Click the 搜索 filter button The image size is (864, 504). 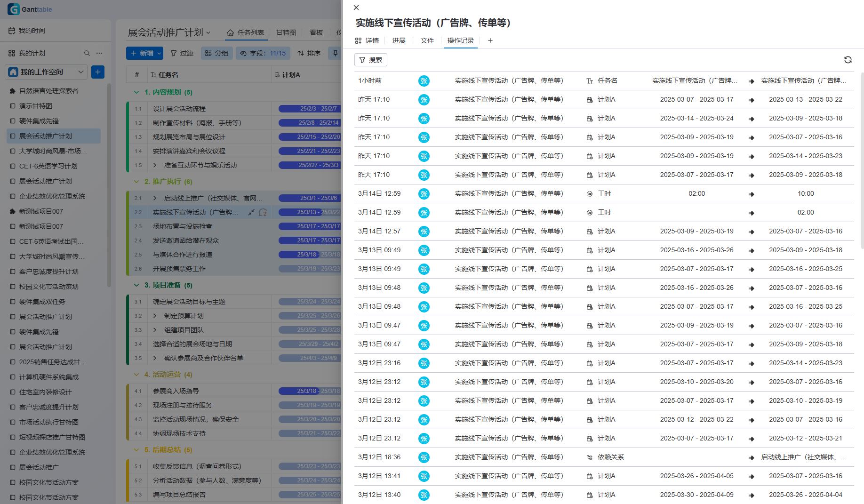click(x=371, y=60)
